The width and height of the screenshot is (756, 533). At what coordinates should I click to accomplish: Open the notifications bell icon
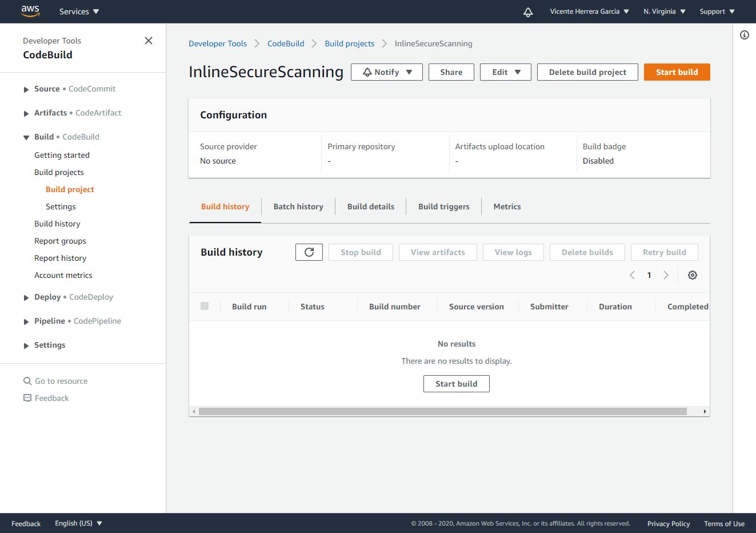coord(528,12)
